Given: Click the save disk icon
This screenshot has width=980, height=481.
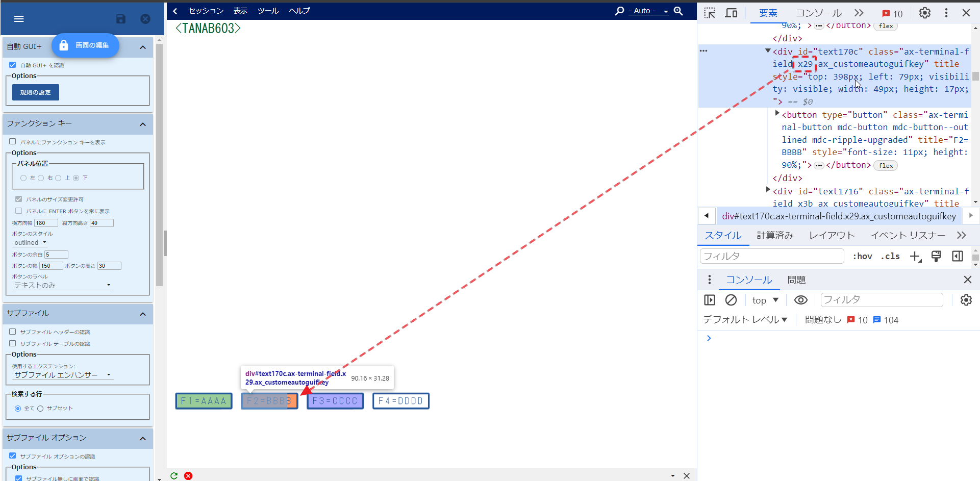Looking at the screenshot, I should click(x=121, y=19).
